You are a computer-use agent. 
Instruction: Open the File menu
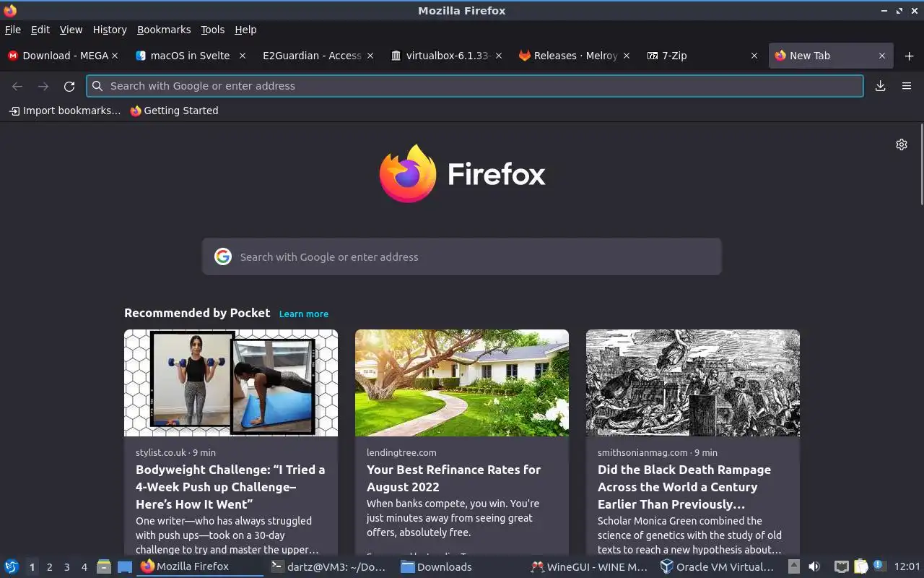(13, 30)
